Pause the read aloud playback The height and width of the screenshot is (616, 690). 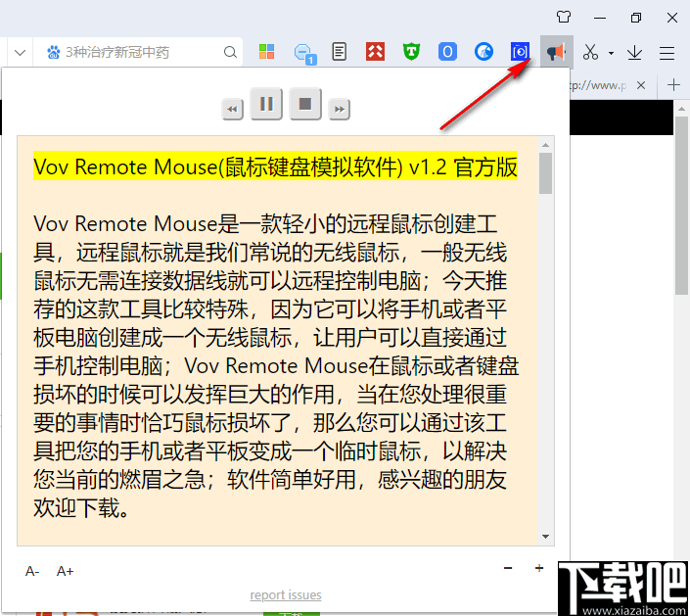pyautogui.click(x=266, y=104)
